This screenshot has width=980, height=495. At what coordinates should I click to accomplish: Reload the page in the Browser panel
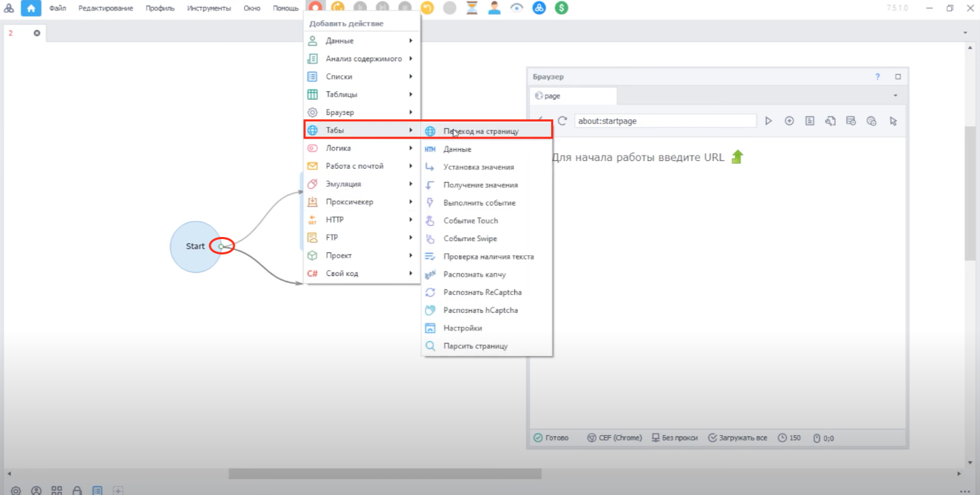click(x=562, y=121)
